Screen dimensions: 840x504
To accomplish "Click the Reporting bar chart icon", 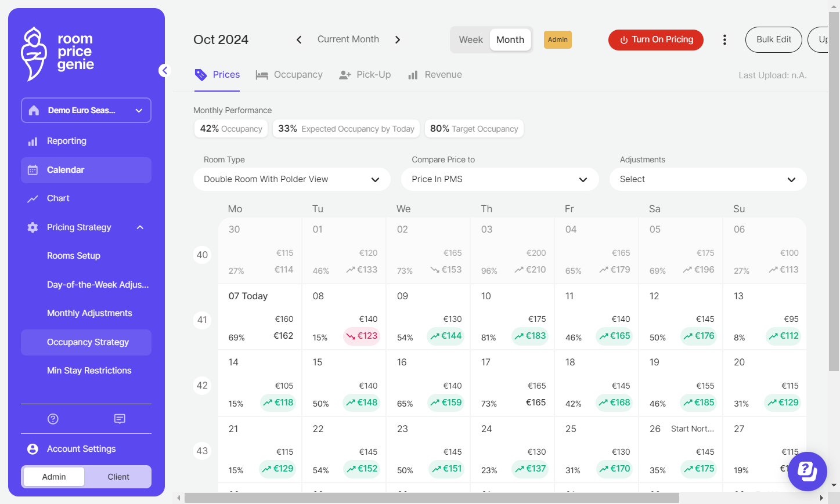I will point(33,142).
